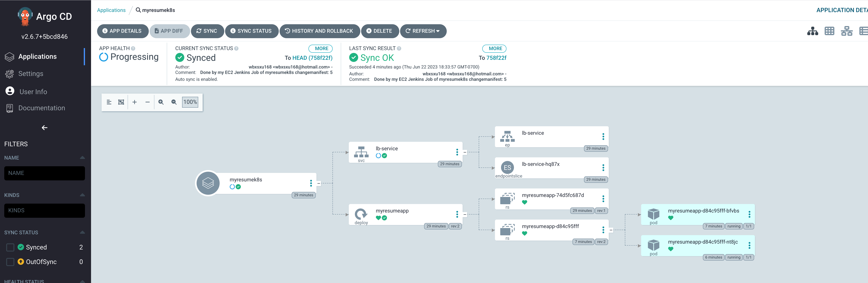868x283 pixels.
Task: Open kebab menu on lb-service svc node
Action: 457,152
